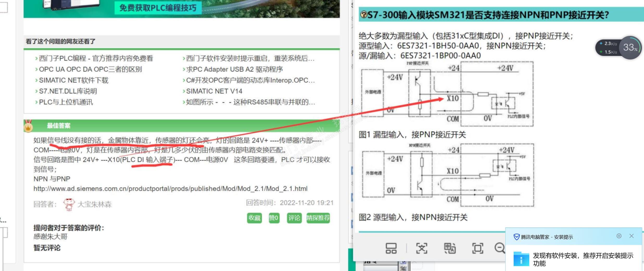
Task: Click the fit-to-screen icon in viewer toolbar
Action: pos(478,248)
